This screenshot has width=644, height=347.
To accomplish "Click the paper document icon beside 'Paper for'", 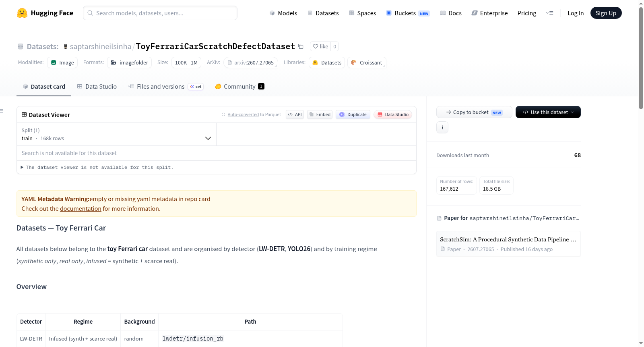I will pyautogui.click(x=439, y=218).
